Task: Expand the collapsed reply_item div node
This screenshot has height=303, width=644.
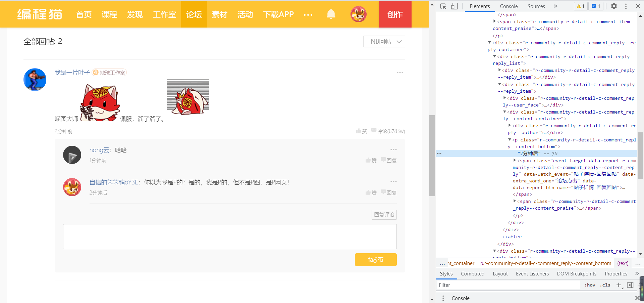Action: pyautogui.click(x=500, y=70)
